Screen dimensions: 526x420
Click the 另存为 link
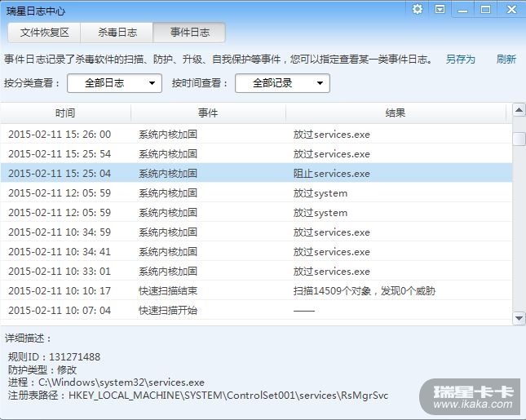(x=460, y=60)
